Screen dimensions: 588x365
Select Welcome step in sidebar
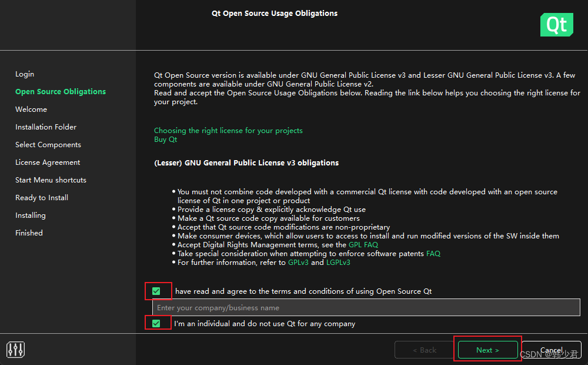31,109
